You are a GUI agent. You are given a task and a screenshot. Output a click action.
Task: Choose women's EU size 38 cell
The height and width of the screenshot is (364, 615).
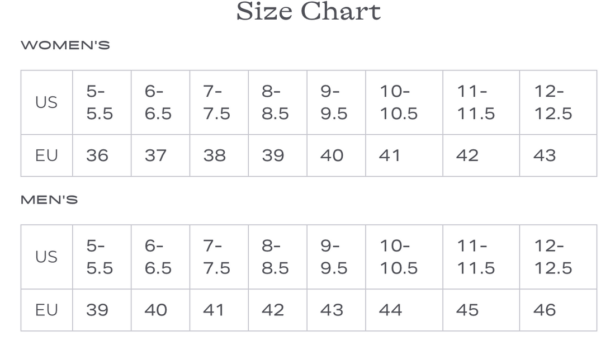pyautogui.click(x=215, y=155)
